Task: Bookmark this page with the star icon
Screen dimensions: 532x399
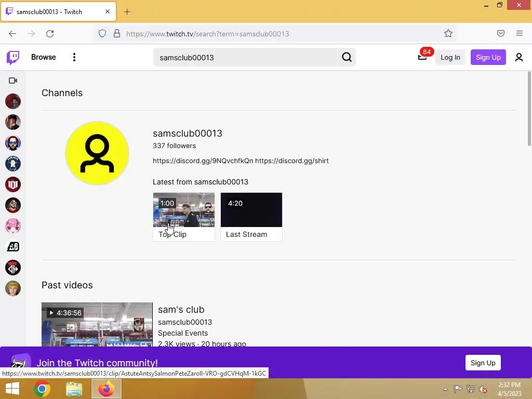Action: 448,34
